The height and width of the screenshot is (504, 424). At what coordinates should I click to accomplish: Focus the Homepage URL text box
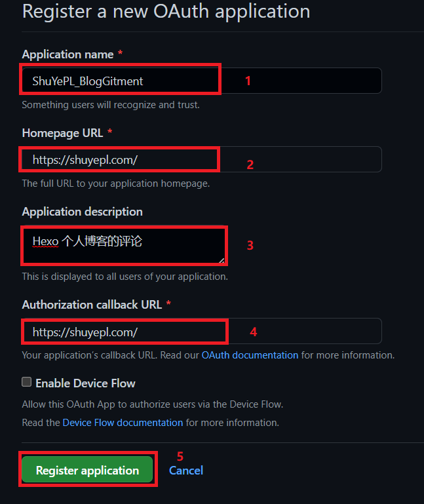pos(201,159)
